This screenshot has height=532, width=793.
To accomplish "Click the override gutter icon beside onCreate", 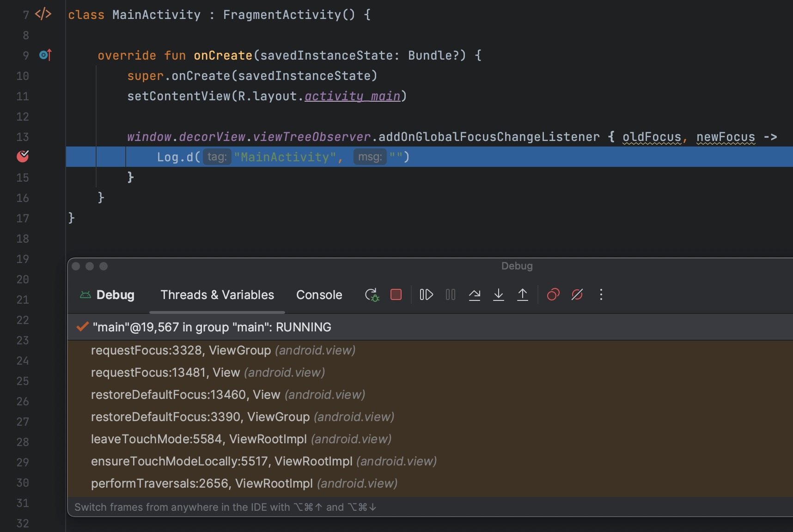I will coord(45,55).
